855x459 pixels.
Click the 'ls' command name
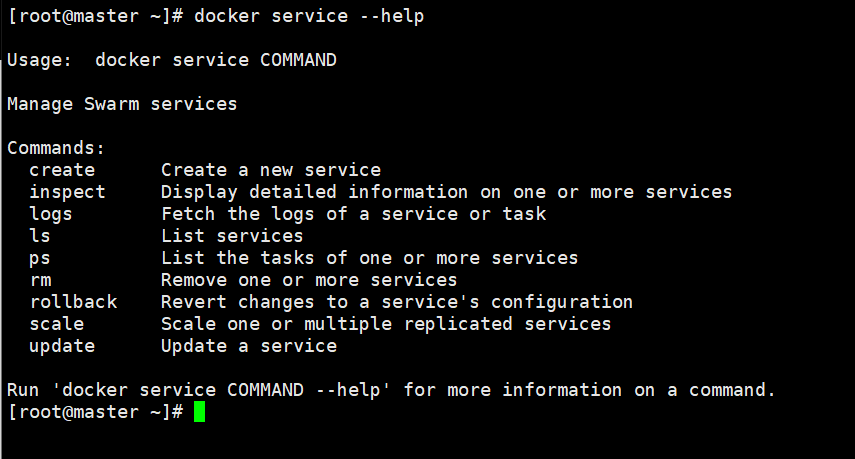[x=40, y=236]
